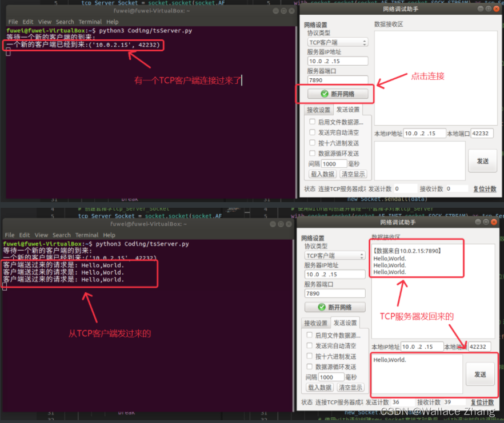Click 清空显示 button in lower 网络调试助手
The height and width of the screenshot is (423, 504).
(350, 388)
